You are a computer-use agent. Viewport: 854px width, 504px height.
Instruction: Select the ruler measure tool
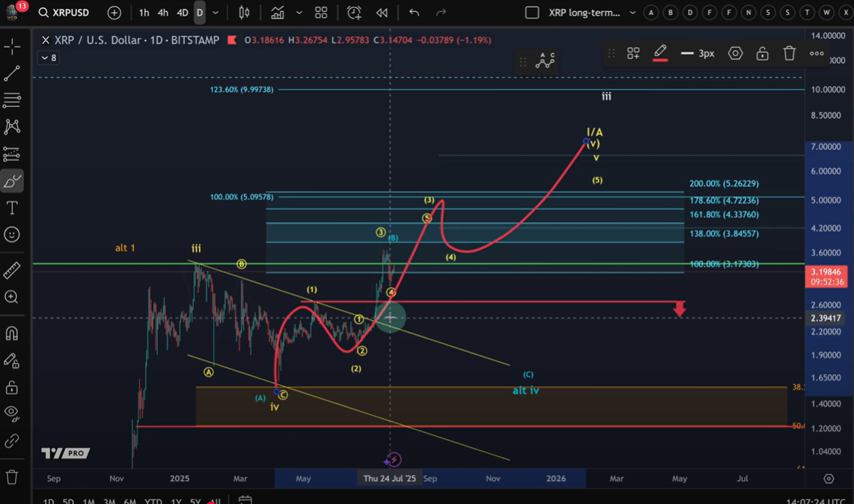12,270
